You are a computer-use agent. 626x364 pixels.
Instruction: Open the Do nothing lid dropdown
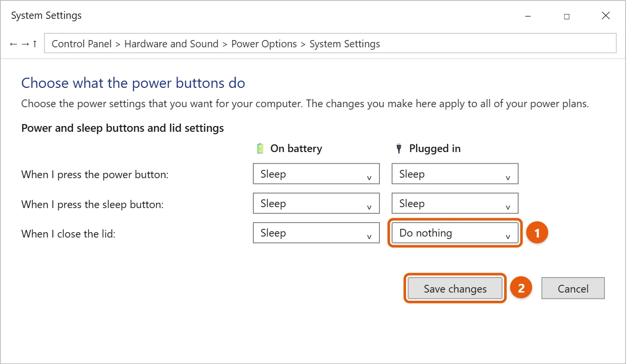point(455,233)
